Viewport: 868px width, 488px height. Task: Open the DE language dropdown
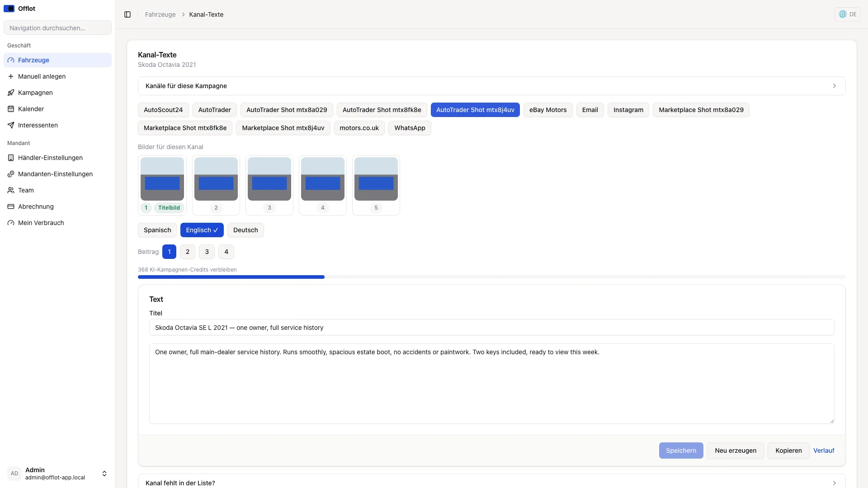click(x=848, y=14)
